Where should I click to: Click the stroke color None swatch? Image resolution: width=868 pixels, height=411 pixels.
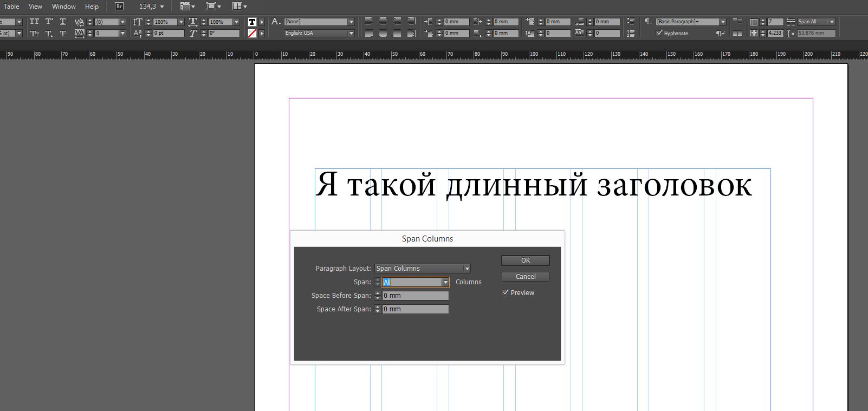click(252, 34)
